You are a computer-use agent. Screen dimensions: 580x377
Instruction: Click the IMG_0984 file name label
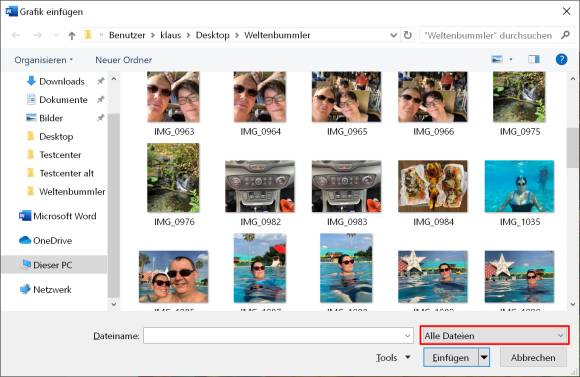point(433,222)
